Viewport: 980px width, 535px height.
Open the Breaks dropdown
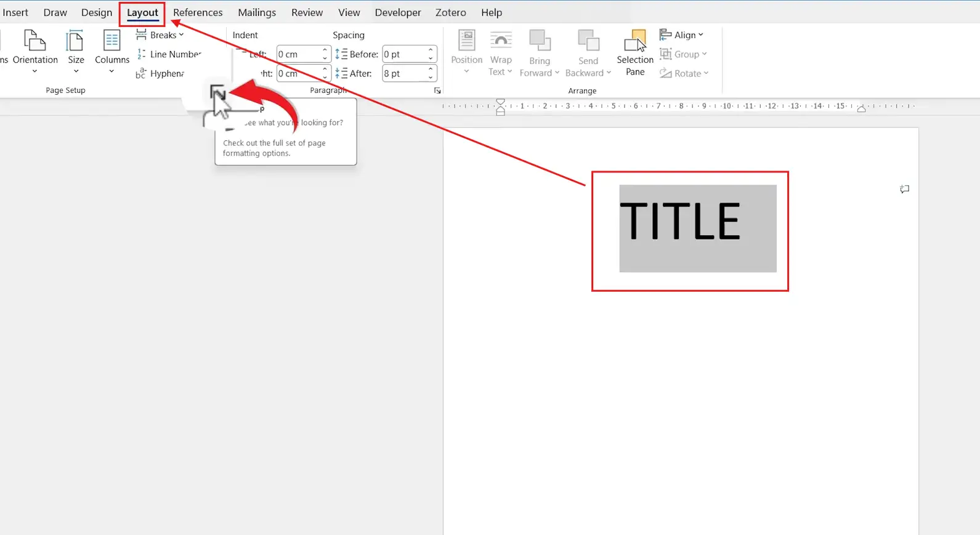(x=160, y=34)
